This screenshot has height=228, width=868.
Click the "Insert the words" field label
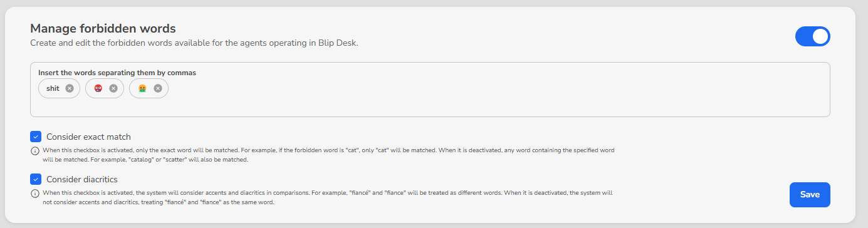117,73
